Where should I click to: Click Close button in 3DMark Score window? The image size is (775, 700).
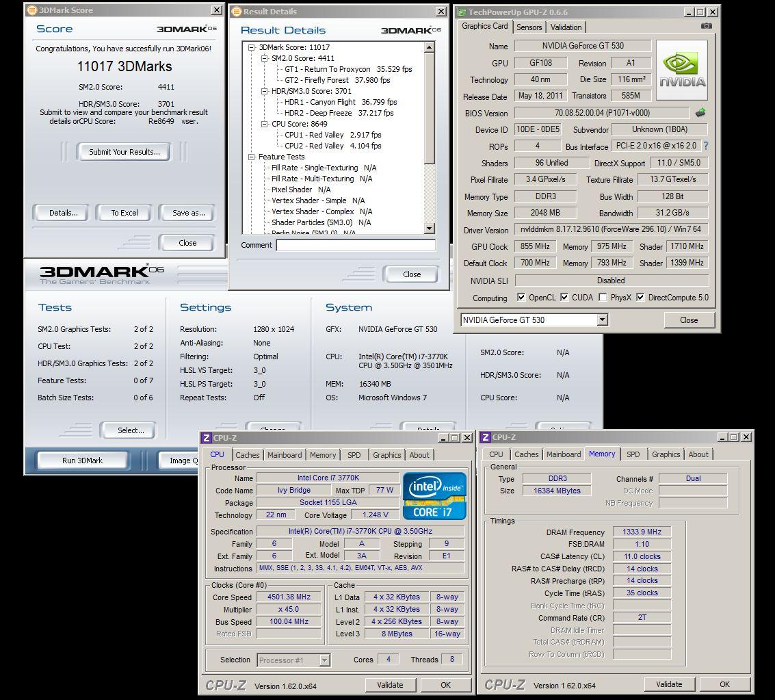187,243
